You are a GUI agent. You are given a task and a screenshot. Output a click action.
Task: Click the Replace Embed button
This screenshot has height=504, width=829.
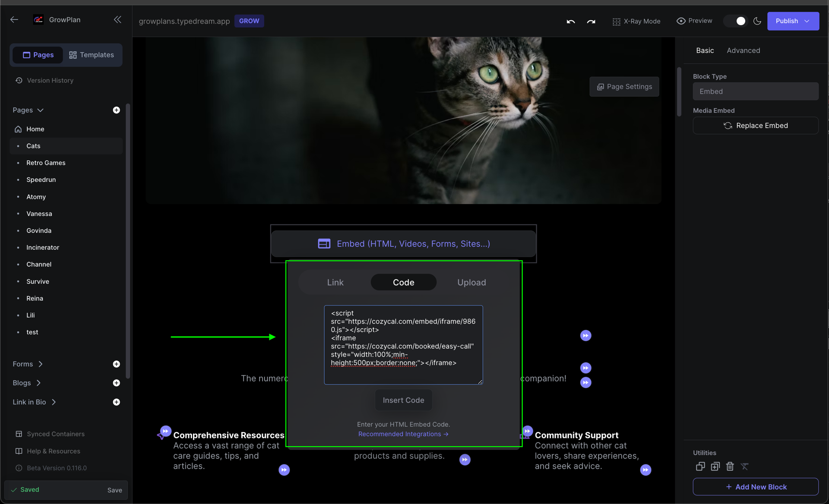pyautogui.click(x=756, y=126)
